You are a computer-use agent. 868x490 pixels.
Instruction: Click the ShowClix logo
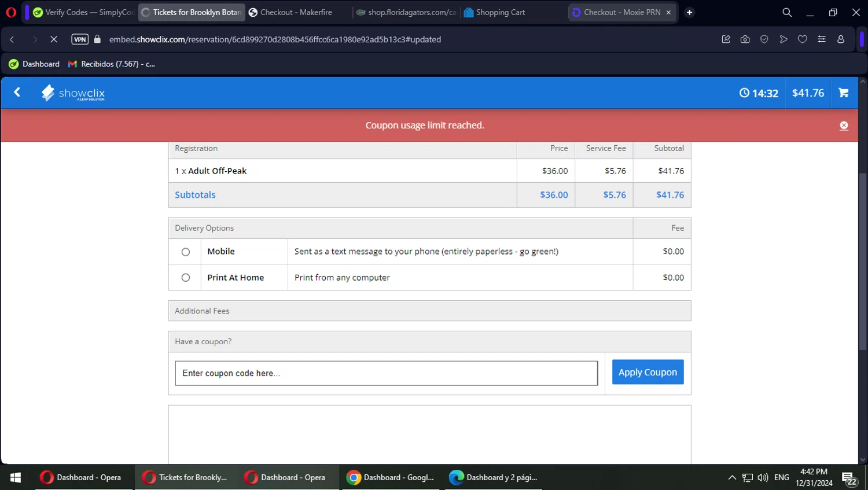[73, 93]
